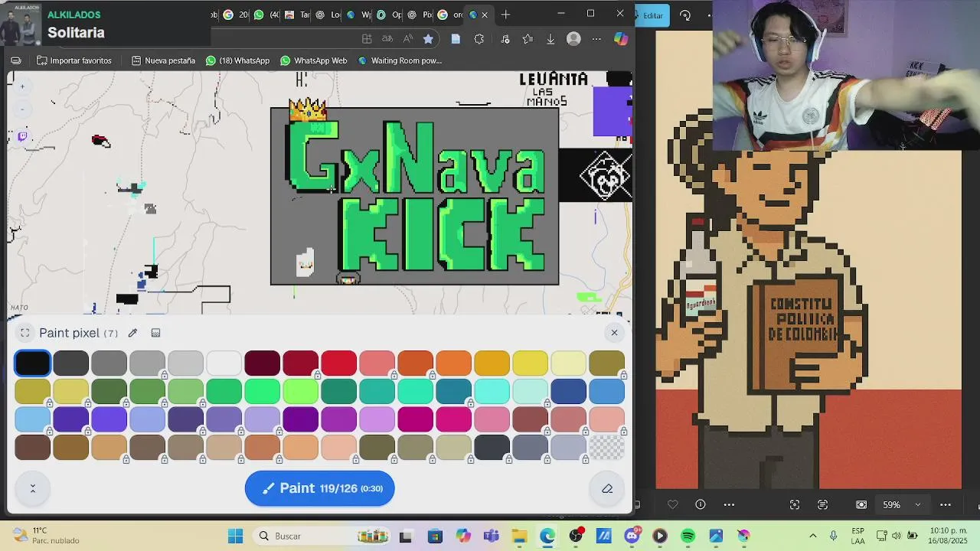
Task: Select the eyedropper color picker in Paint pixel panel
Action: pyautogui.click(x=132, y=333)
